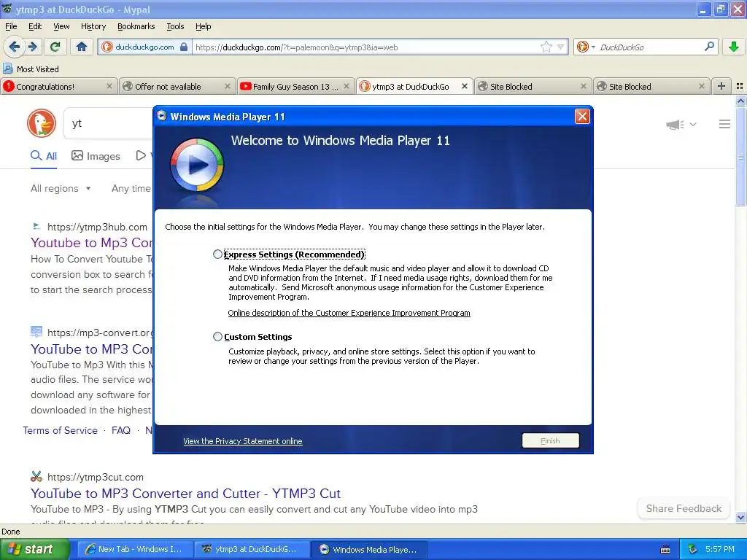The height and width of the screenshot is (560, 747).
Task: Open Downloads with green arrow icon
Action: pyautogui.click(x=734, y=47)
